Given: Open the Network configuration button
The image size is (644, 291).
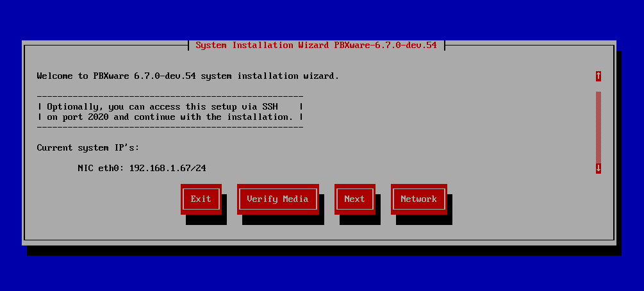Looking at the screenshot, I should pos(418,199).
